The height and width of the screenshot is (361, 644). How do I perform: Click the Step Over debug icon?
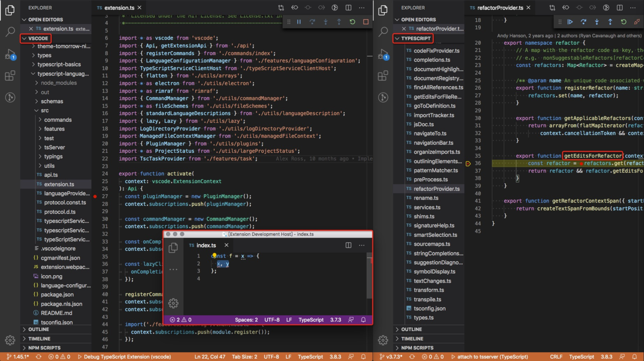(x=311, y=21)
